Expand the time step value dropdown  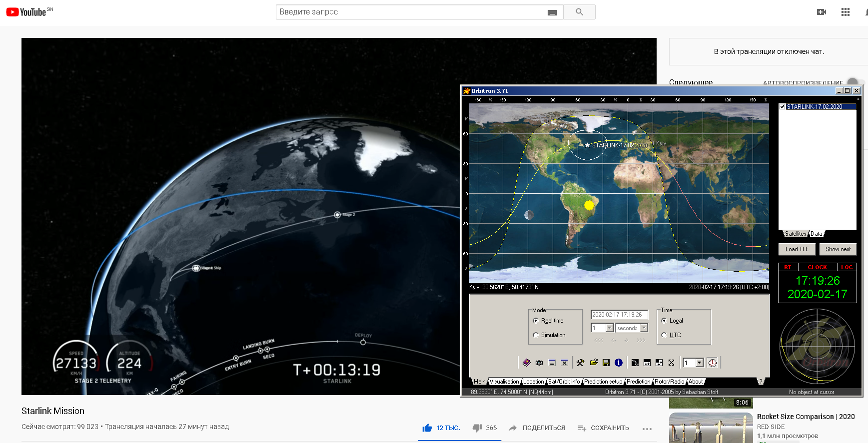609,328
